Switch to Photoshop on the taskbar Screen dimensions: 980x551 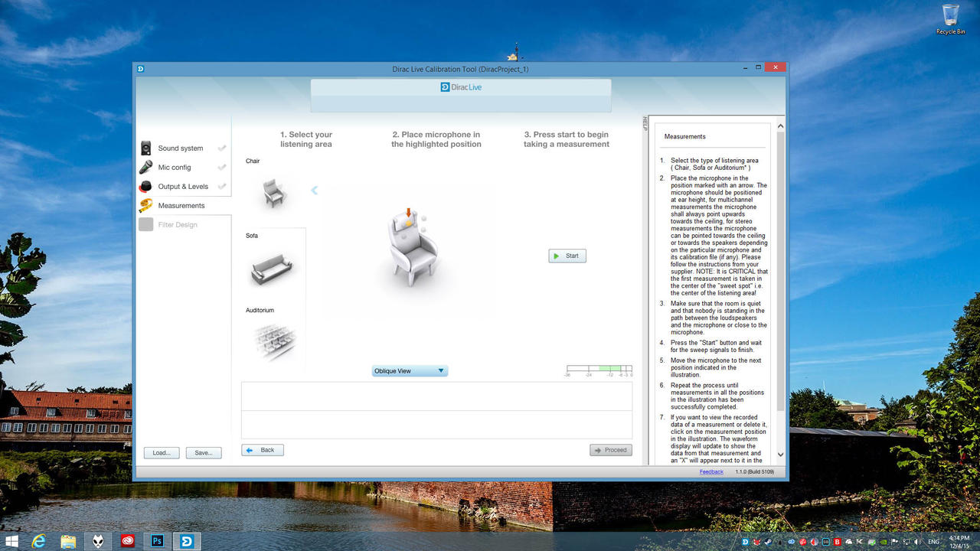click(157, 541)
